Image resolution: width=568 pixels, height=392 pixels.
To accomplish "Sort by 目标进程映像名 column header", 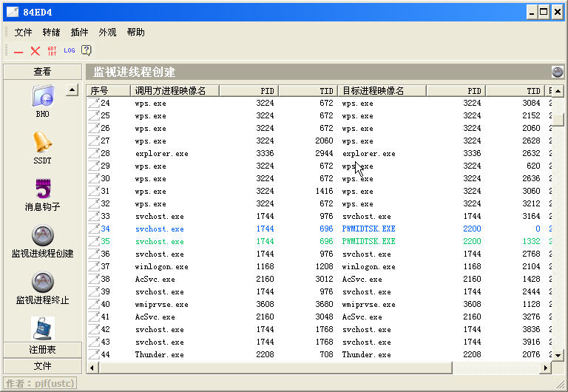I will [382, 90].
